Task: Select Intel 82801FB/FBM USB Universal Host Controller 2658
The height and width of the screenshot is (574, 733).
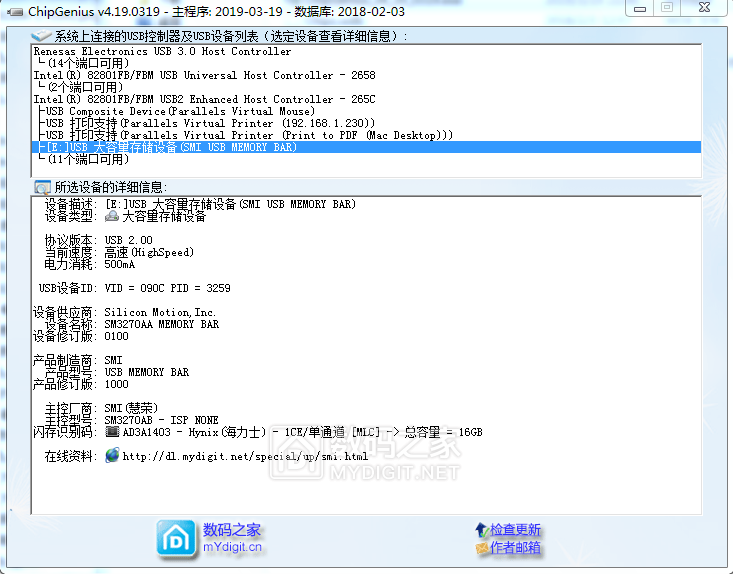Action: pyautogui.click(x=204, y=75)
